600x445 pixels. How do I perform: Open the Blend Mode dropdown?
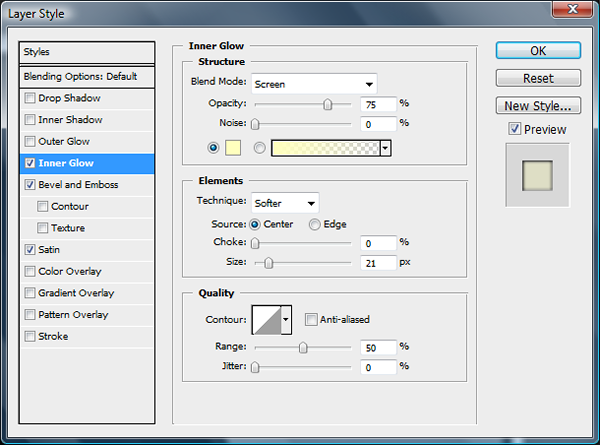[313, 84]
